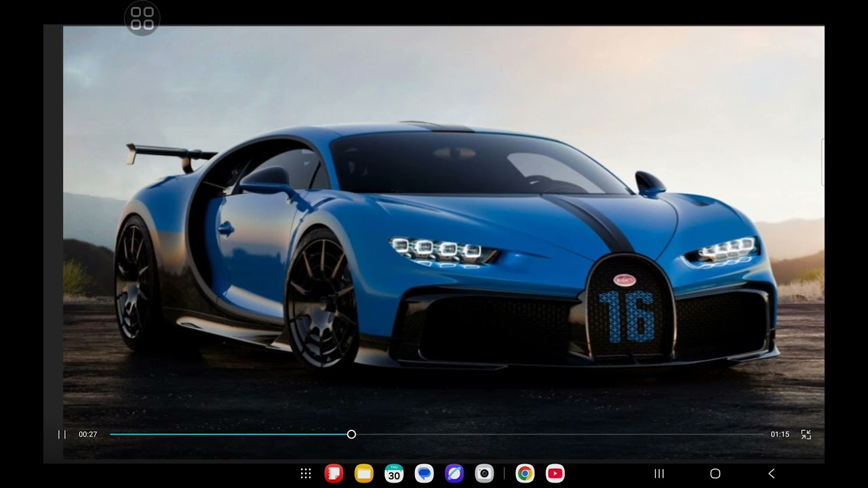Open the Messages app icon
This screenshot has height=488, width=868.
(425, 474)
